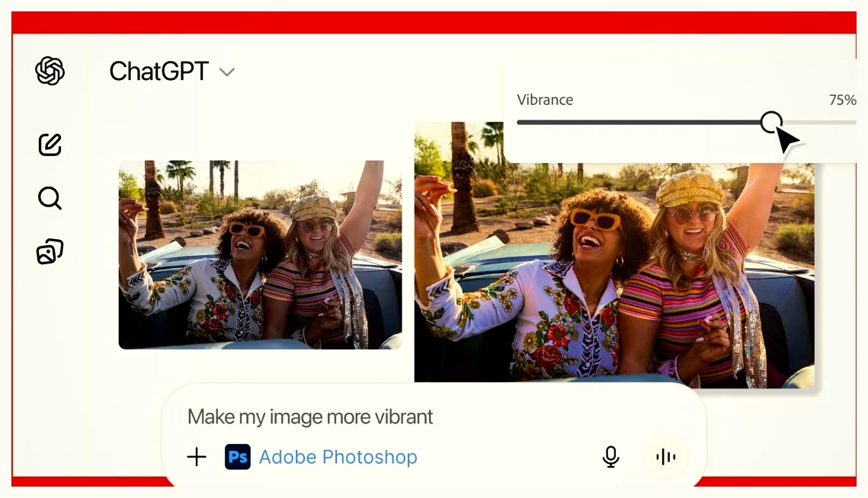Open the image library sidebar icon
868x498 pixels.
tap(50, 252)
